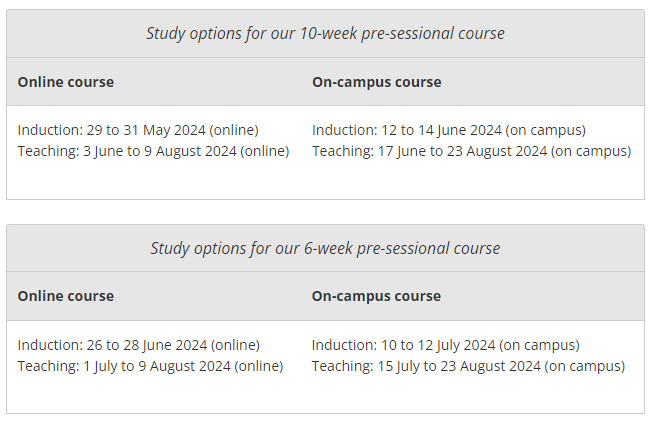Click the 10-week pre-sessional course heading
The width and height of the screenshot is (654, 425).
(325, 33)
